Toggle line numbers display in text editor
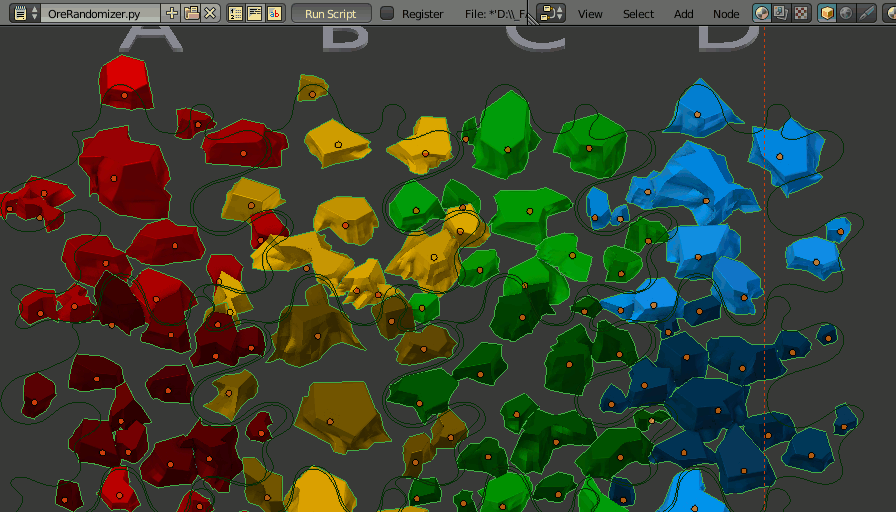This screenshot has height=512, width=896. (235, 13)
